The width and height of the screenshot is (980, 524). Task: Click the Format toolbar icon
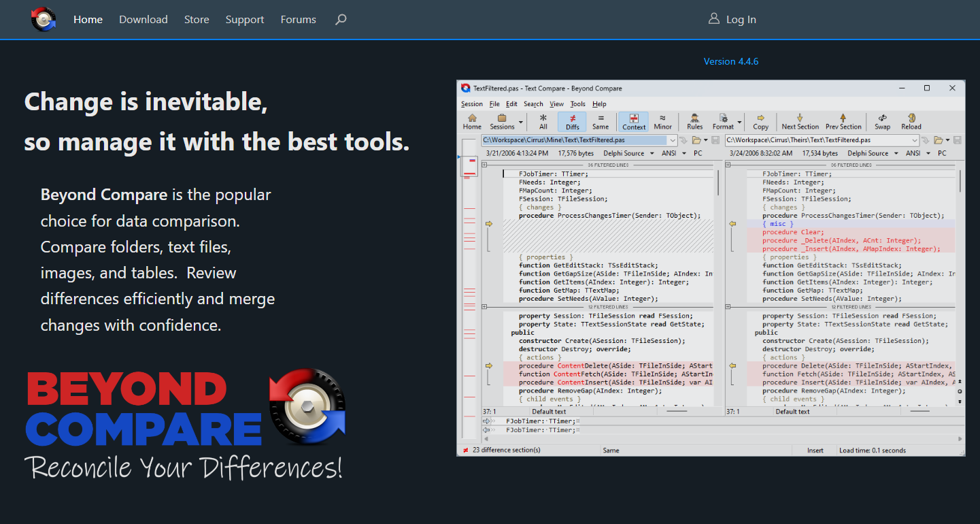click(x=723, y=122)
